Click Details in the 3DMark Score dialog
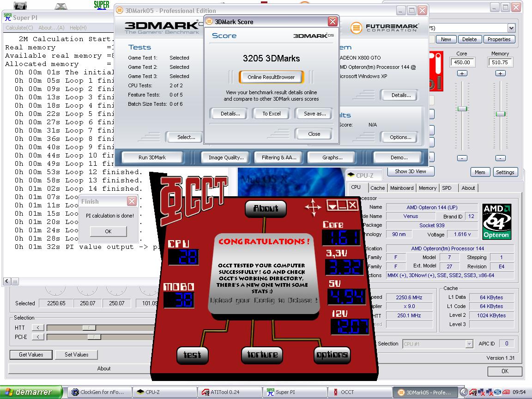The image size is (532, 399). (x=230, y=114)
